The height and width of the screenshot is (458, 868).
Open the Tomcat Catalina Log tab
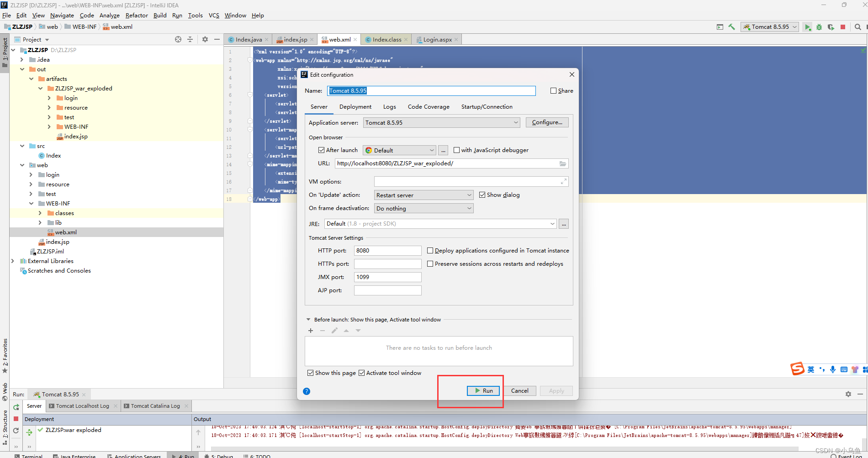[155, 406]
